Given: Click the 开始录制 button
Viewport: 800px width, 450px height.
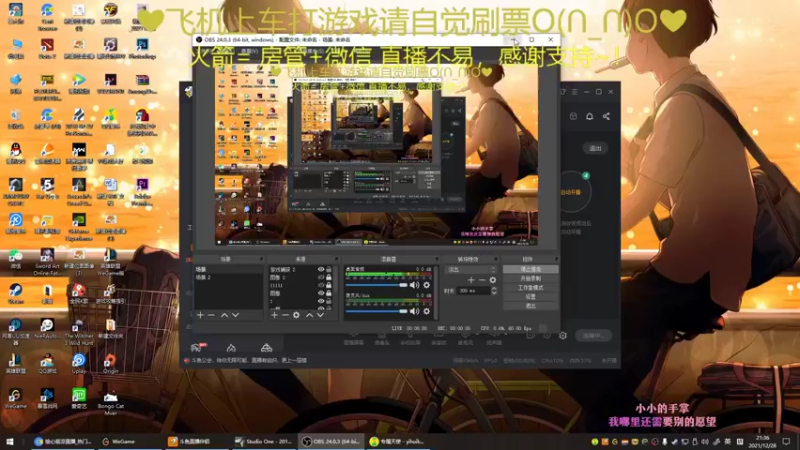Looking at the screenshot, I should pyautogui.click(x=531, y=279).
